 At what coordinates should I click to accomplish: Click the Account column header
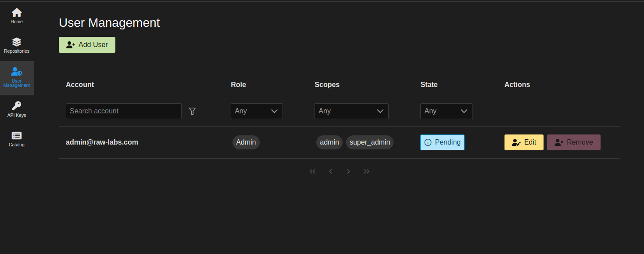click(x=80, y=85)
